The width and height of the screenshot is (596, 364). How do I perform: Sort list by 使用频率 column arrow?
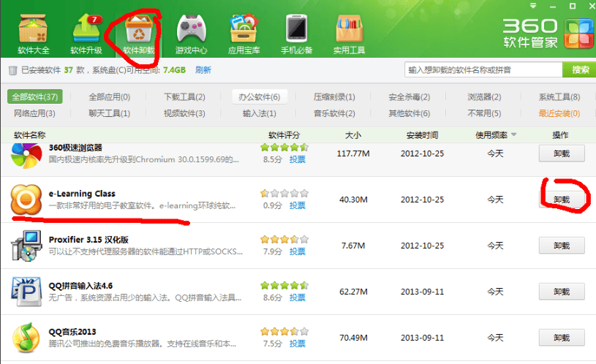513,134
